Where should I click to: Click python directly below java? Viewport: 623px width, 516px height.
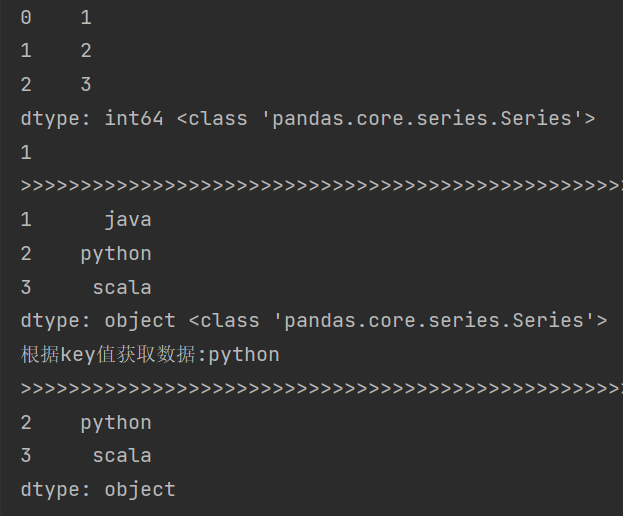click(x=116, y=255)
